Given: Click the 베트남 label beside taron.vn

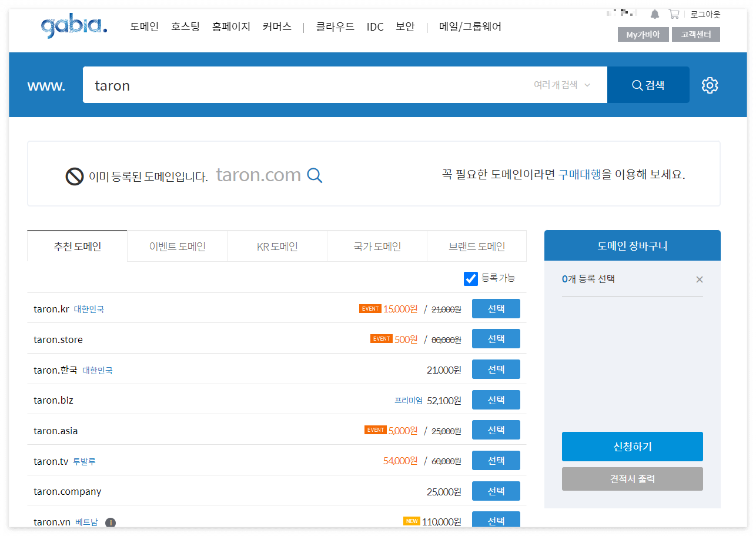Looking at the screenshot, I should coord(86,522).
